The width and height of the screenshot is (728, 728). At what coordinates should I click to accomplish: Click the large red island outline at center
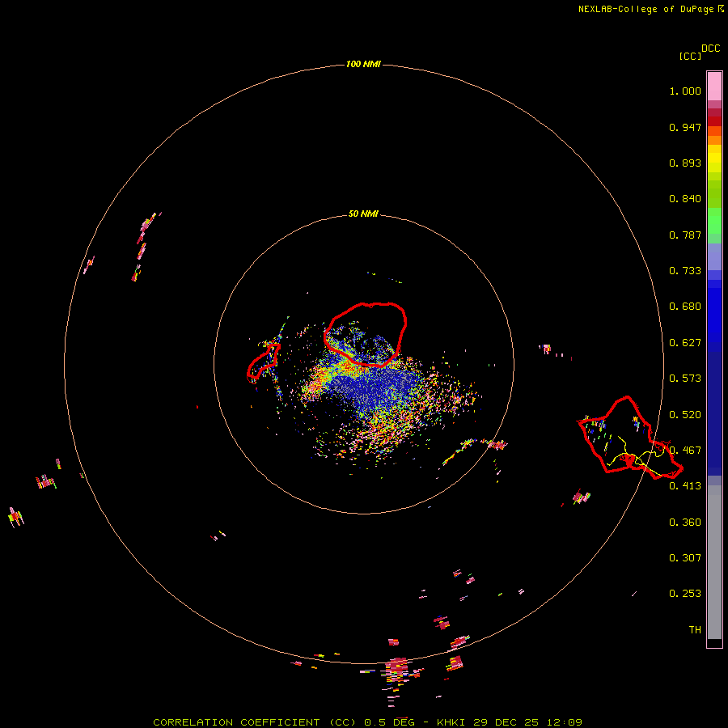pos(366,334)
